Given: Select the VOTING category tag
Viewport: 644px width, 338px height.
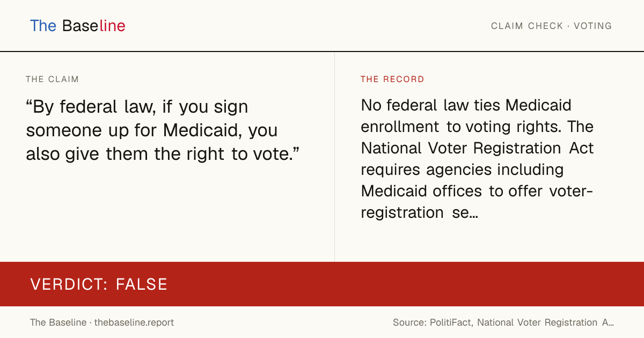Looking at the screenshot, I should coord(593,26).
